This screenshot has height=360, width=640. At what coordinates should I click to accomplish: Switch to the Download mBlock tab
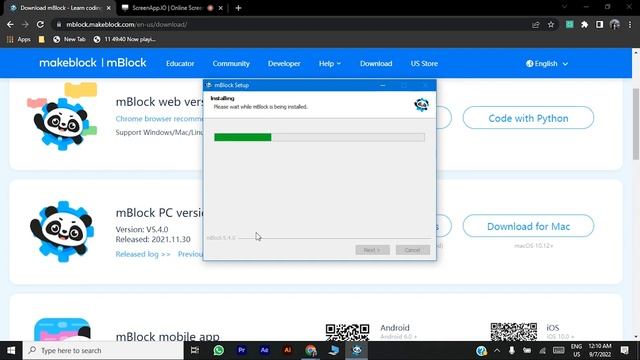tap(60, 8)
